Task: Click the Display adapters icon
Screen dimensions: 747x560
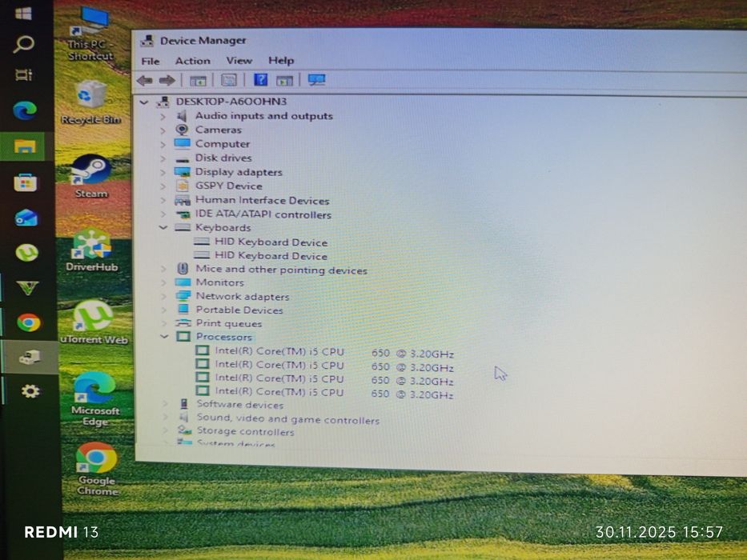Action: [x=183, y=172]
